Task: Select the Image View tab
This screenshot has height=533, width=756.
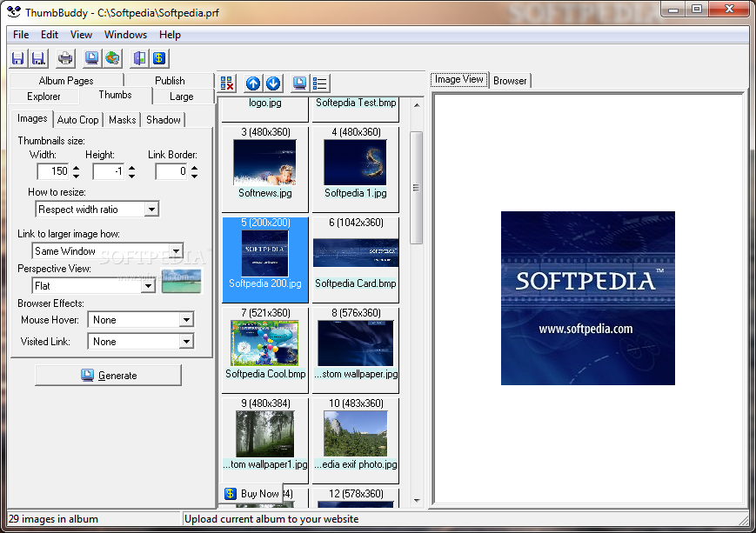Action: [459, 79]
